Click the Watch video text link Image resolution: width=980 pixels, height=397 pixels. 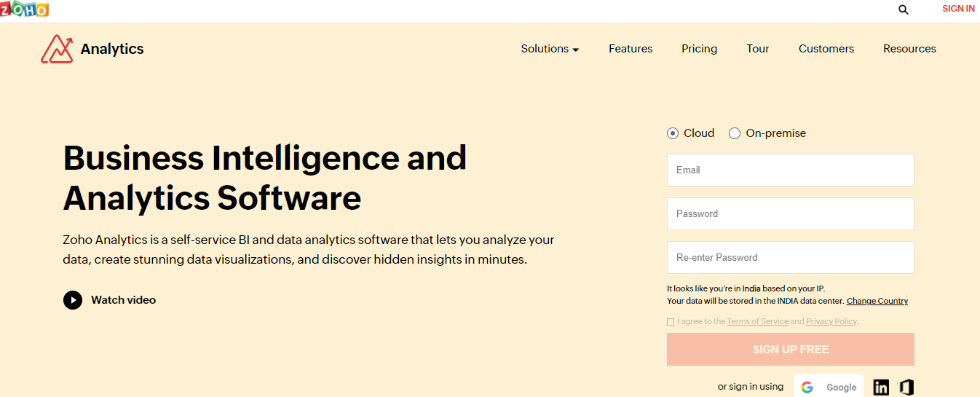point(123,300)
